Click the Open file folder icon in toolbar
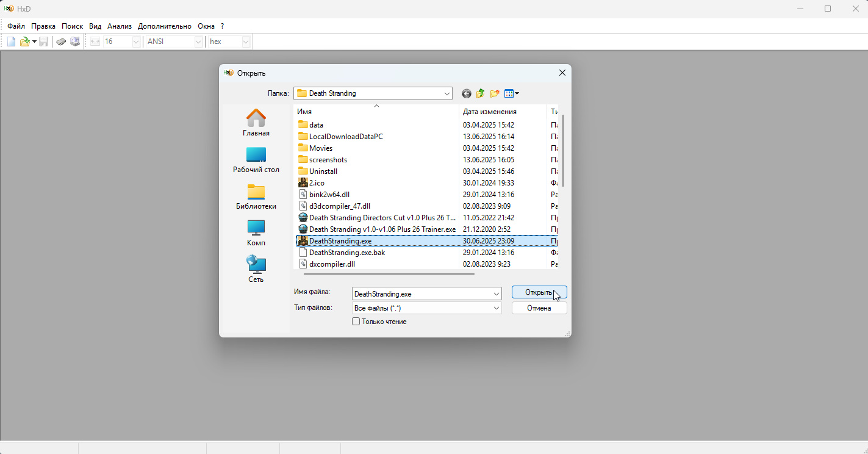Screen dimensions: 868x454 click(25, 41)
